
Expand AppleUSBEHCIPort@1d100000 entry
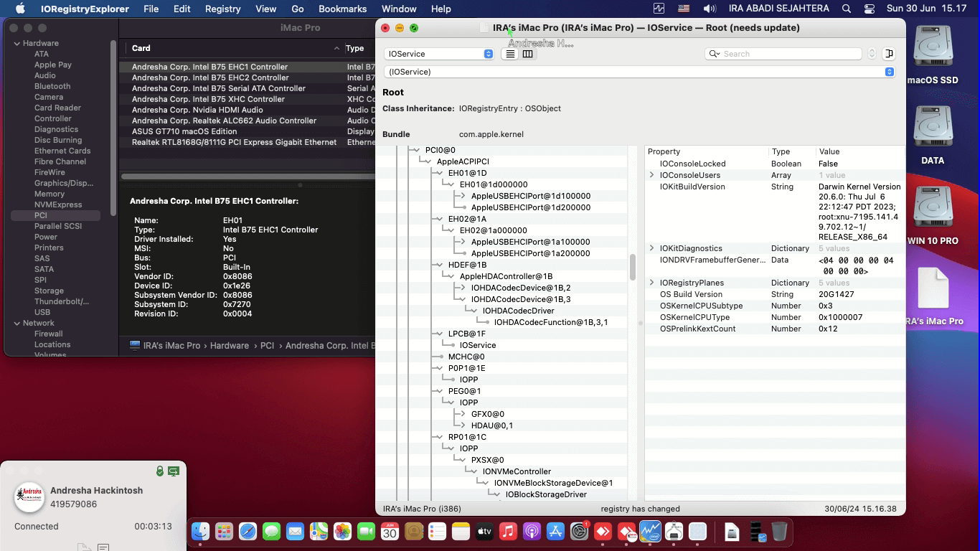pos(463,196)
